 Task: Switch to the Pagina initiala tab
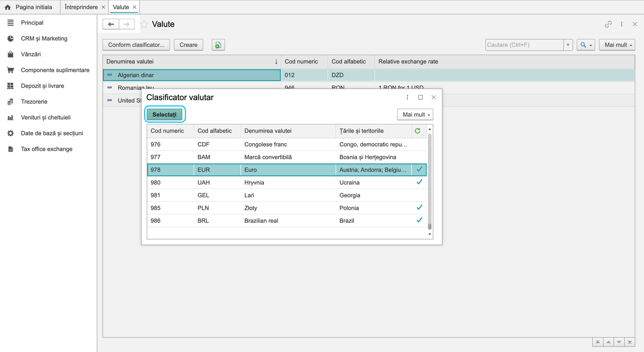coord(30,7)
